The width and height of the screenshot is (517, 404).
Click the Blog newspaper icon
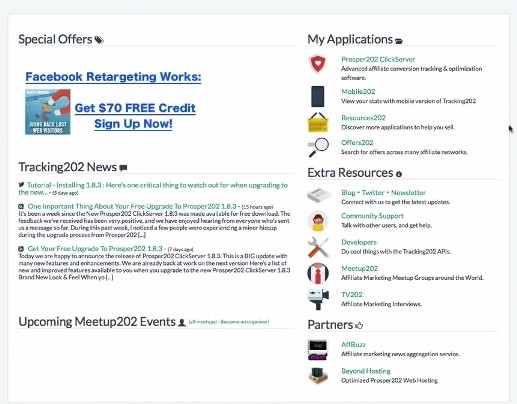click(319, 195)
